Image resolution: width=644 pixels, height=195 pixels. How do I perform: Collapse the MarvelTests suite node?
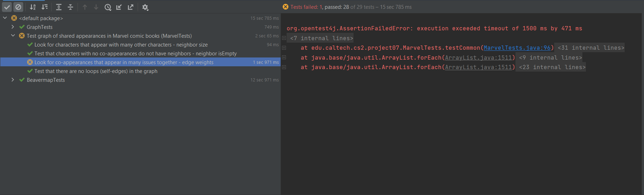click(x=13, y=36)
